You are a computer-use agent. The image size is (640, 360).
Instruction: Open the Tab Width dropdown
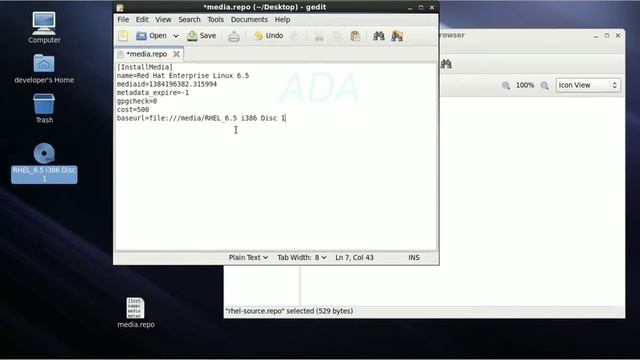302,258
